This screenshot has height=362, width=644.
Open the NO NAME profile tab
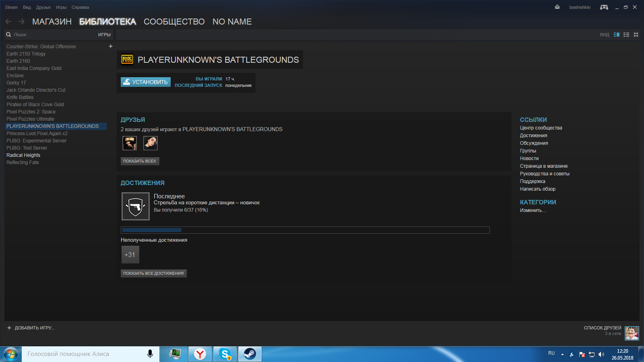click(232, 22)
